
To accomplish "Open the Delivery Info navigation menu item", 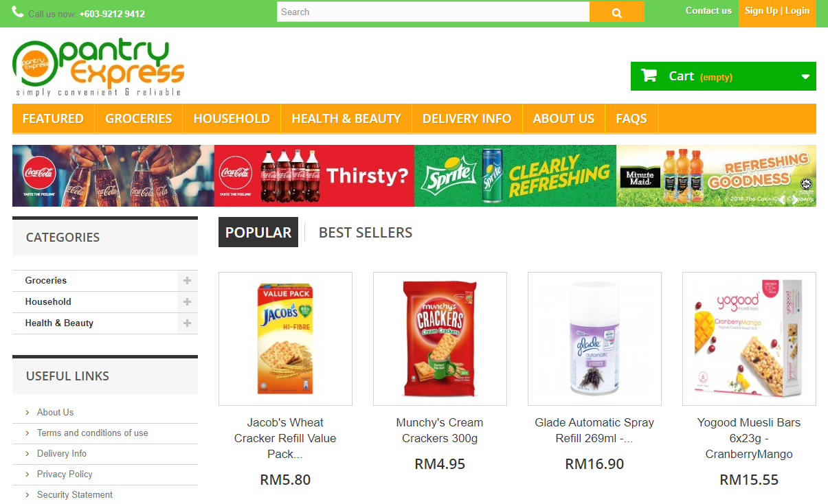I will point(467,118).
